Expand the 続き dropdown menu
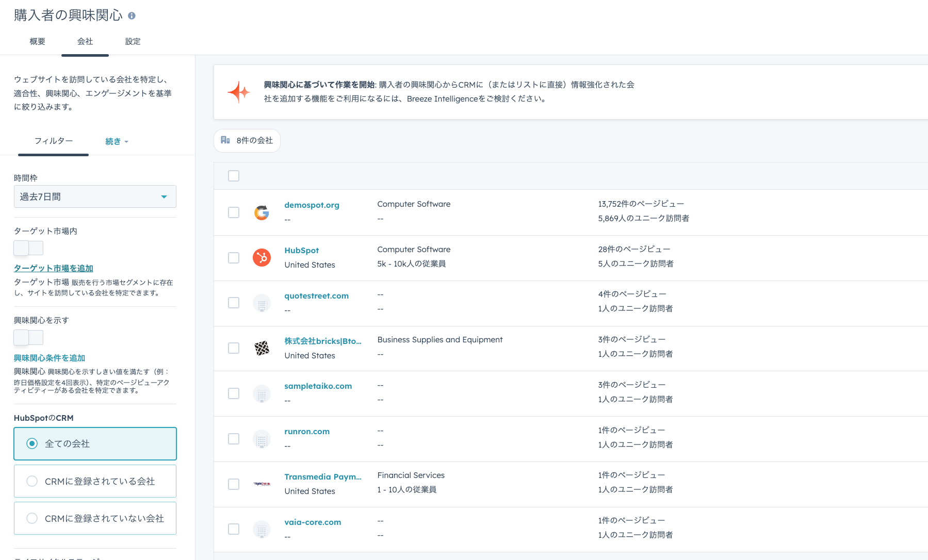 point(117,141)
